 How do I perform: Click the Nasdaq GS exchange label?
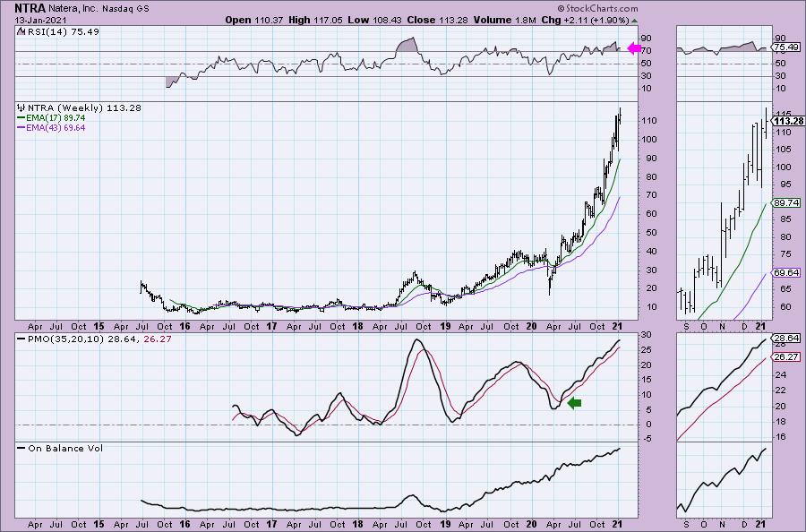[x=125, y=9]
